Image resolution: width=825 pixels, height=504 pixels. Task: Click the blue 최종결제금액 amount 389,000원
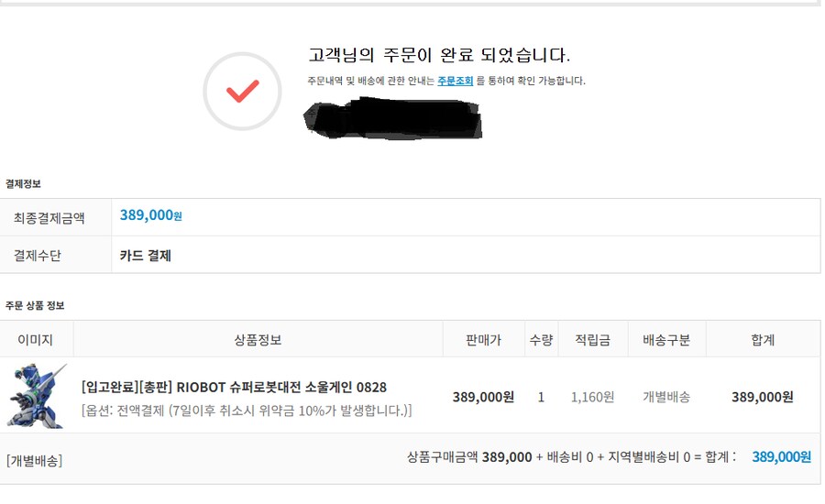151,215
